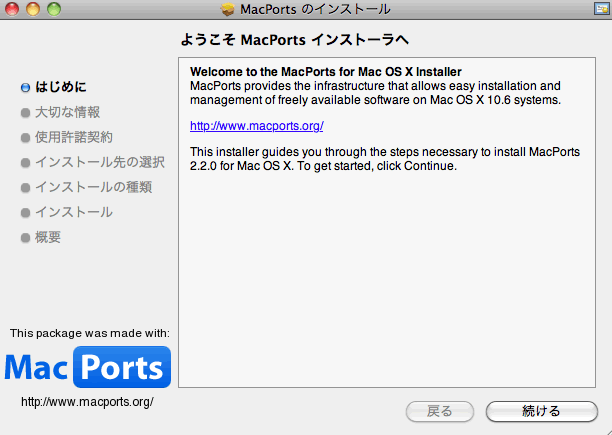This screenshot has height=435, width=612.
Task: Click the gray bullet beside 大切な情報
Action: (x=25, y=113)
